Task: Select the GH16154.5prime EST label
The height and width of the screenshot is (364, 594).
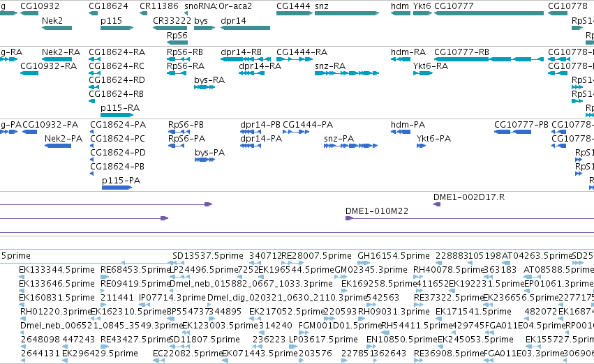Action: point(394,256)
